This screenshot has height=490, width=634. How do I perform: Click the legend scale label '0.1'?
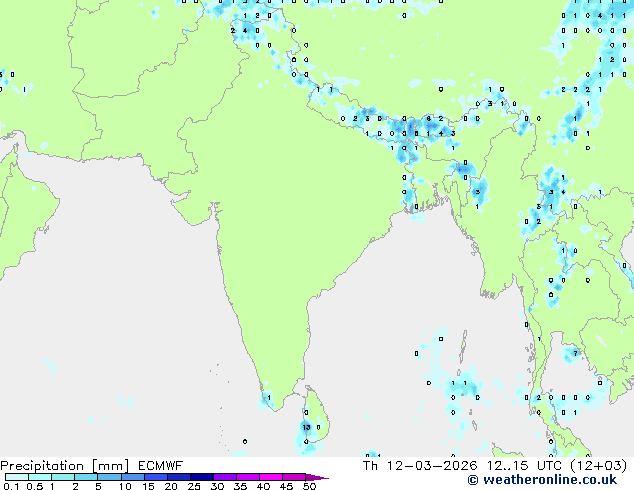point(11,486)
